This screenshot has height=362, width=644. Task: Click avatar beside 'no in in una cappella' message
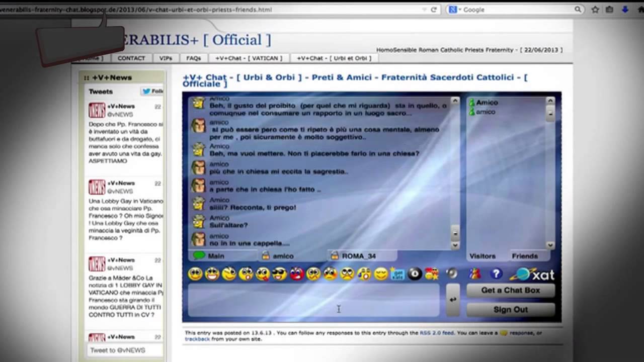pyautogui.click(x=199, y=239)
